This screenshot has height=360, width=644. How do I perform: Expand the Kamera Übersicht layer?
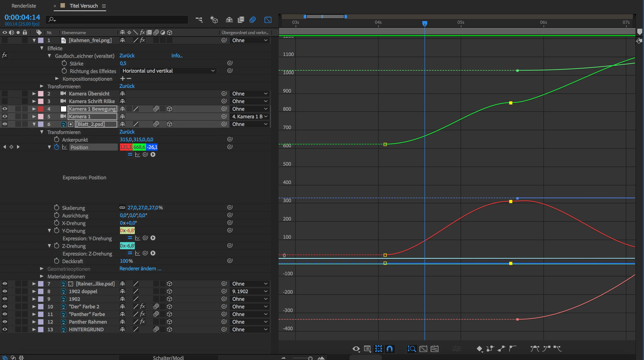[34, 94]
